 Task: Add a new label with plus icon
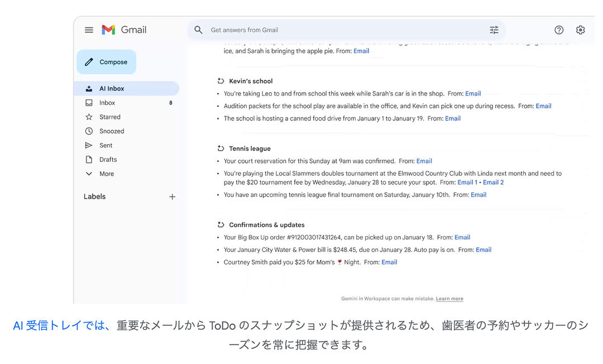[x=172, y=197]
